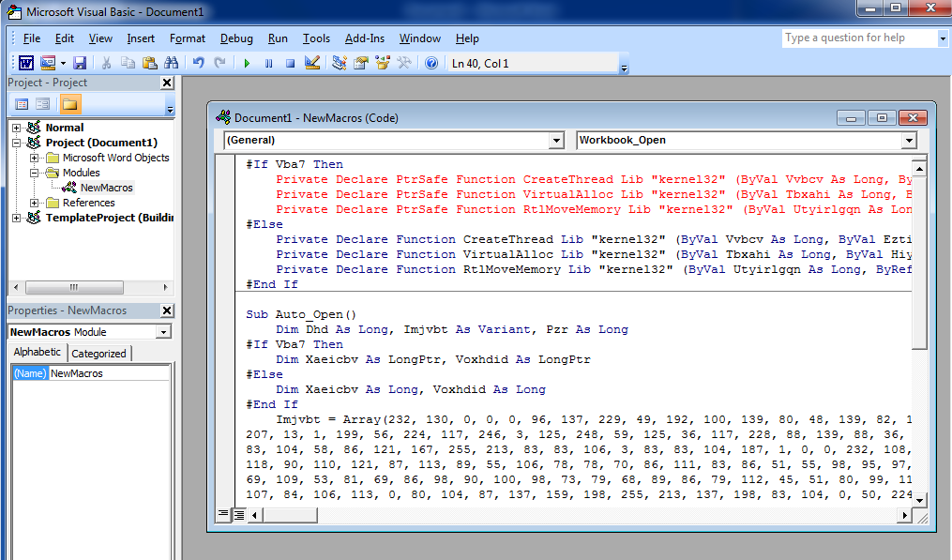Click the NewMacros name property field
This screenshot has height=560, width=952.
click(x=110, y=373)
